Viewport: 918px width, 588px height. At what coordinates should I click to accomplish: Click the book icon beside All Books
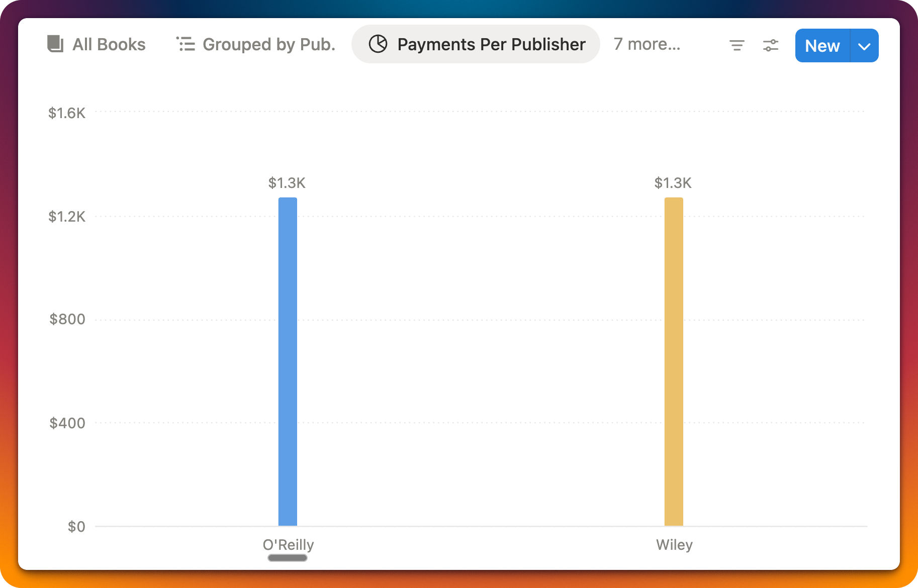(55, 44)
